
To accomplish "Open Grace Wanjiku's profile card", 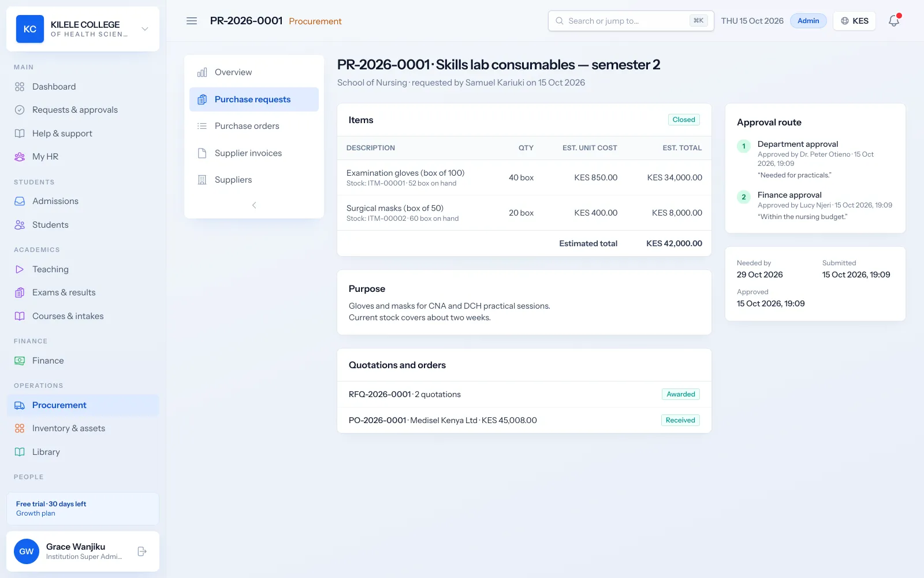I will coord(83,551).
